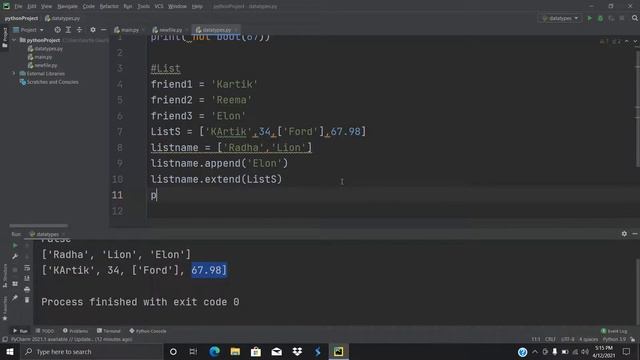The height and width of the screenshot is (360, 640).
Task: Expand all icon in Project panel header
Action: click(x=68, y=30)
